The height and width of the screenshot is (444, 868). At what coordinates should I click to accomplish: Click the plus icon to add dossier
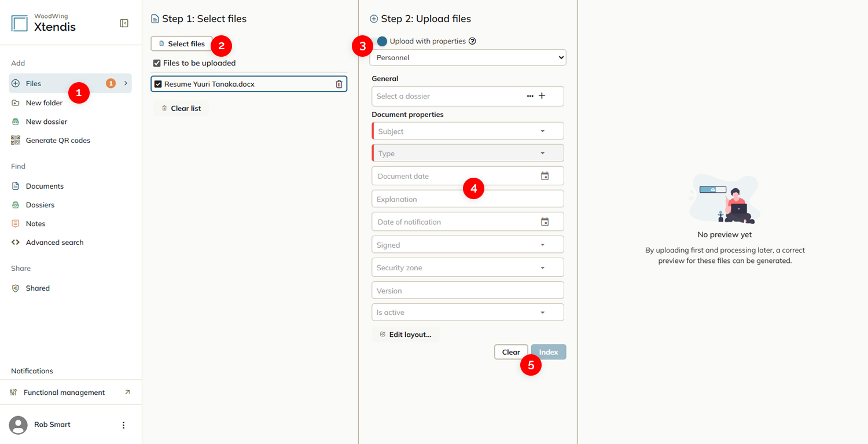pos(542,96)
